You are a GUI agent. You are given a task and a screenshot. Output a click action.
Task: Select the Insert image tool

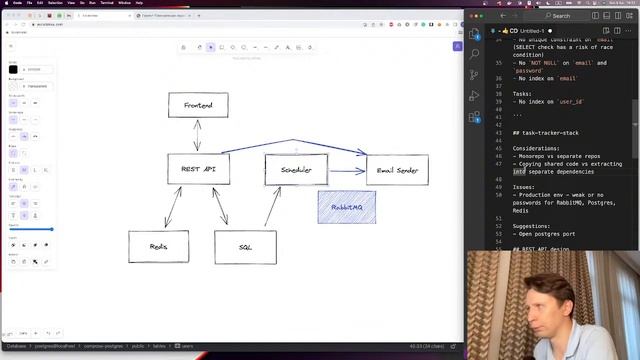click(x=299, y=47)
